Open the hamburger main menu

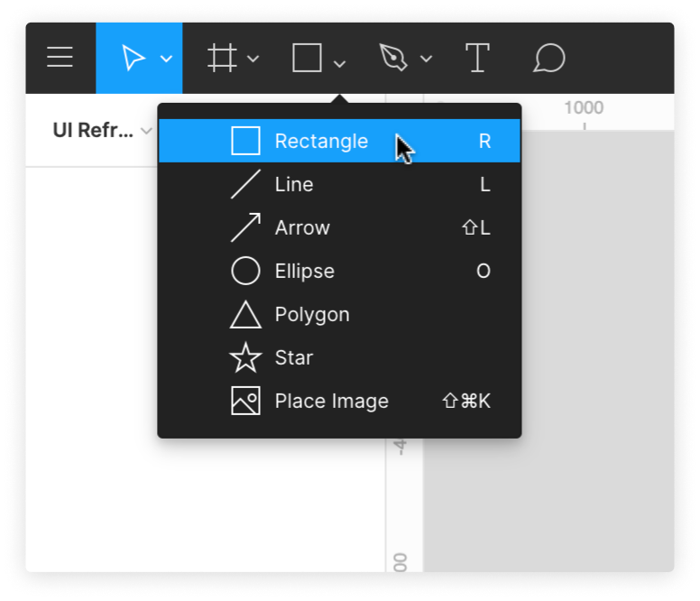tap(60, 58)
